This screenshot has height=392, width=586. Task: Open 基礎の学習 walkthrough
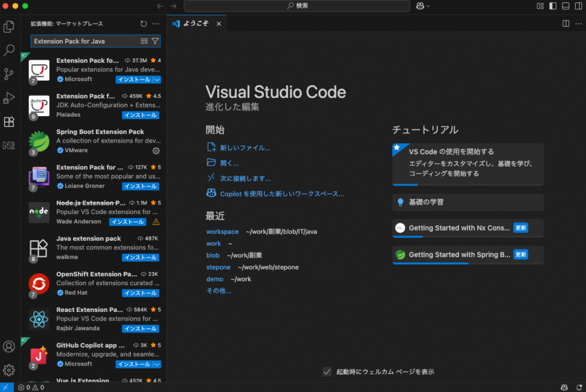[x=468, y=202]
